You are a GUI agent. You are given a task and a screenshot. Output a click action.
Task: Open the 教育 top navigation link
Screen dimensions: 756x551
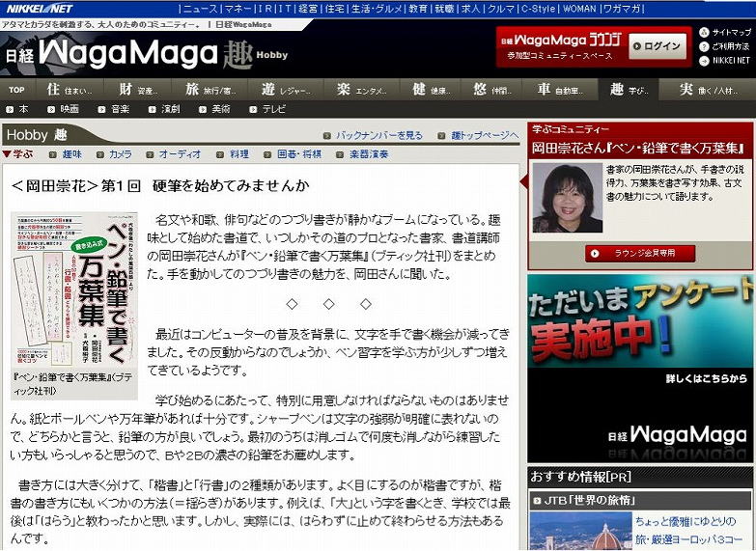[418, 9]
